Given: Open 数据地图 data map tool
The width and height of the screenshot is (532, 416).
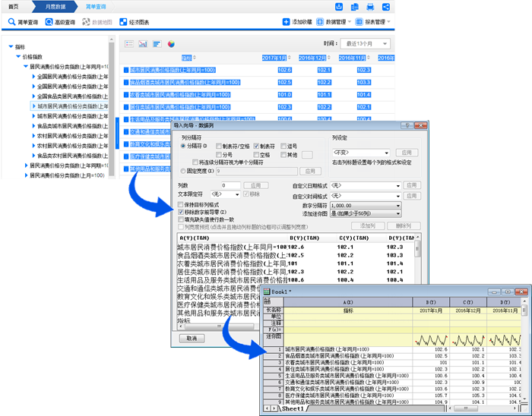Looking at the screenshot, I should [97, 22].
